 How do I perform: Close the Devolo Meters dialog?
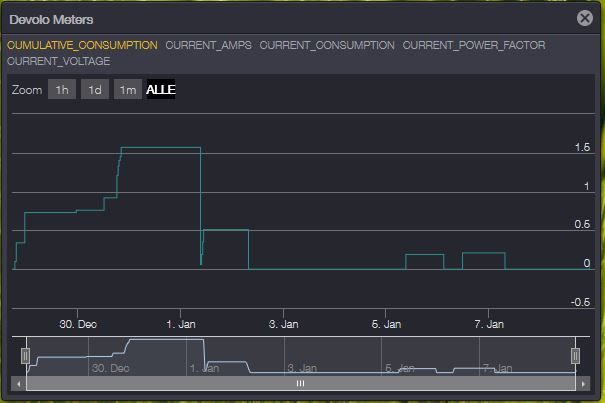[x=585, y=18]
